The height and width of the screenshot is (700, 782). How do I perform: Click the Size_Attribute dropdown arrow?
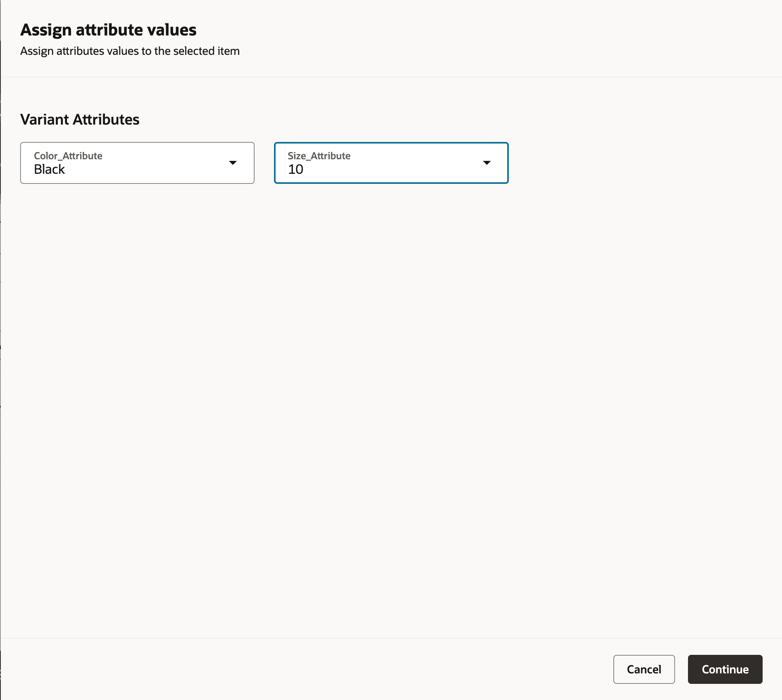487,163
